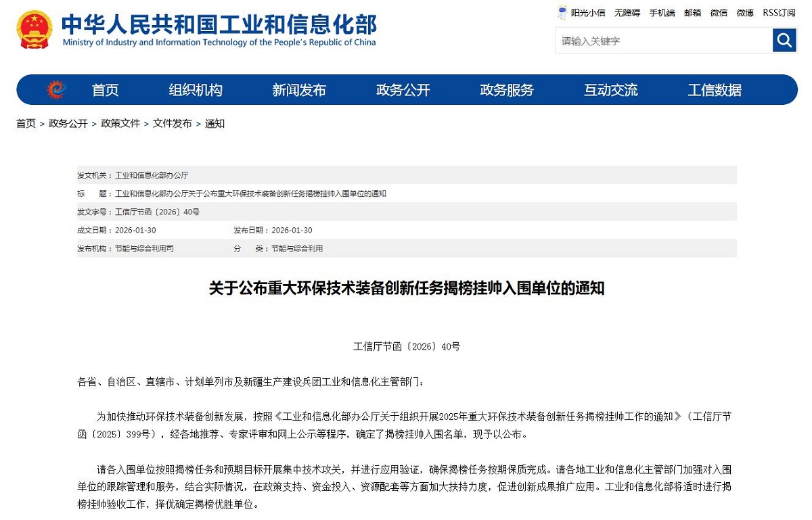Open the 微博 Weibo link
812x520 pixels.
745,12
